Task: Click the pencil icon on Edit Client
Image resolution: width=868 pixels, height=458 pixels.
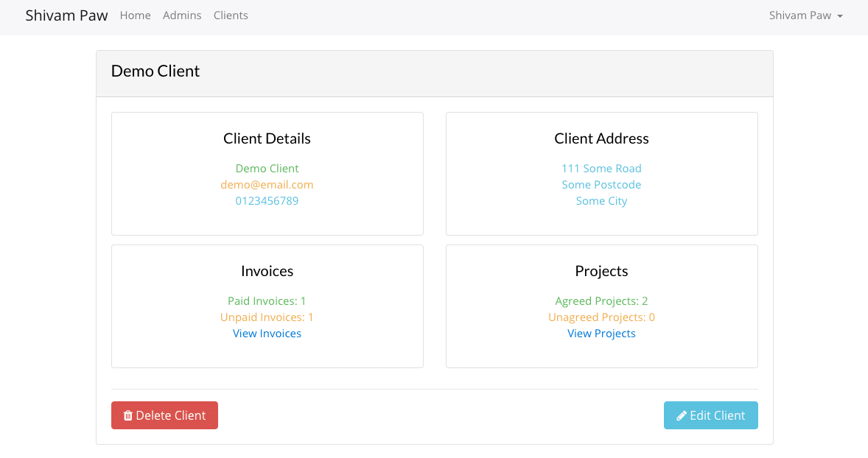Action: click(682, 415)
